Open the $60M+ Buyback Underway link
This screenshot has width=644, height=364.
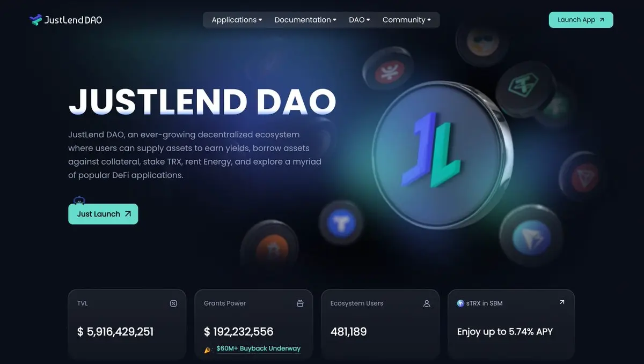[x=258, y=348]
